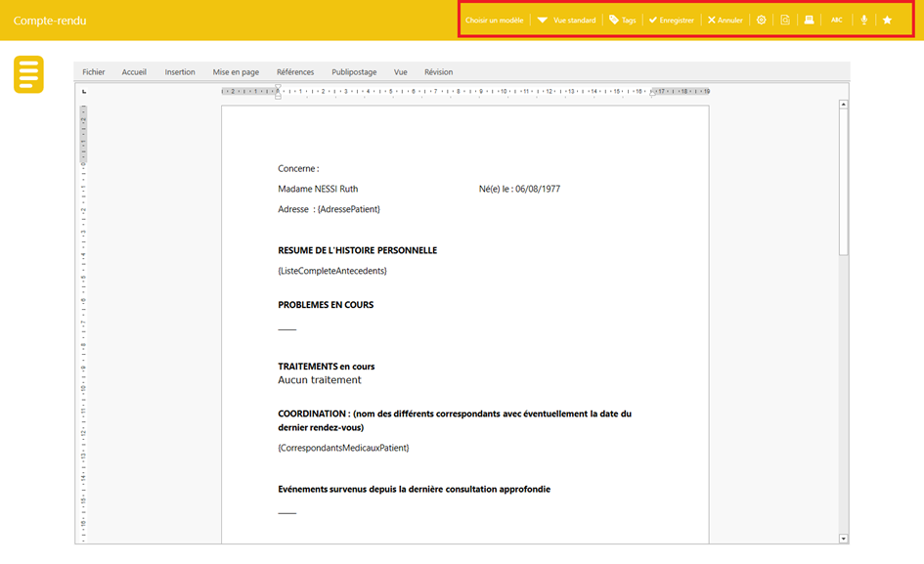
Task: Click the indent marker on horizontal ruler
Action: (279, 92)
